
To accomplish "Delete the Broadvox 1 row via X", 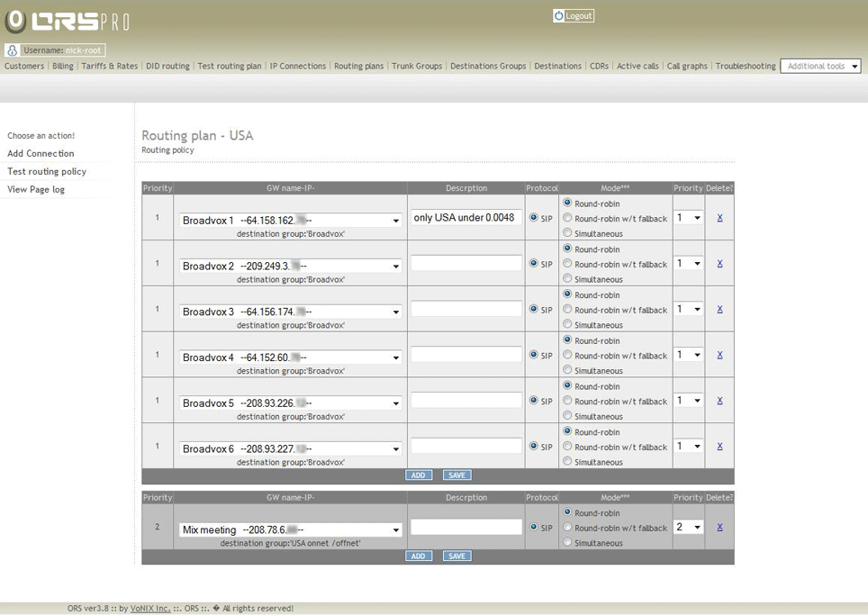I will pos(719,218).
